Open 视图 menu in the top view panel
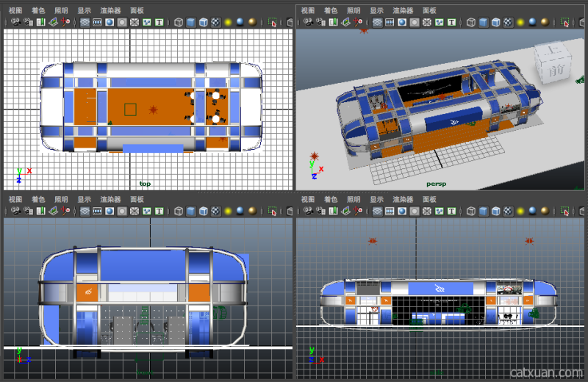 [15, 10]
